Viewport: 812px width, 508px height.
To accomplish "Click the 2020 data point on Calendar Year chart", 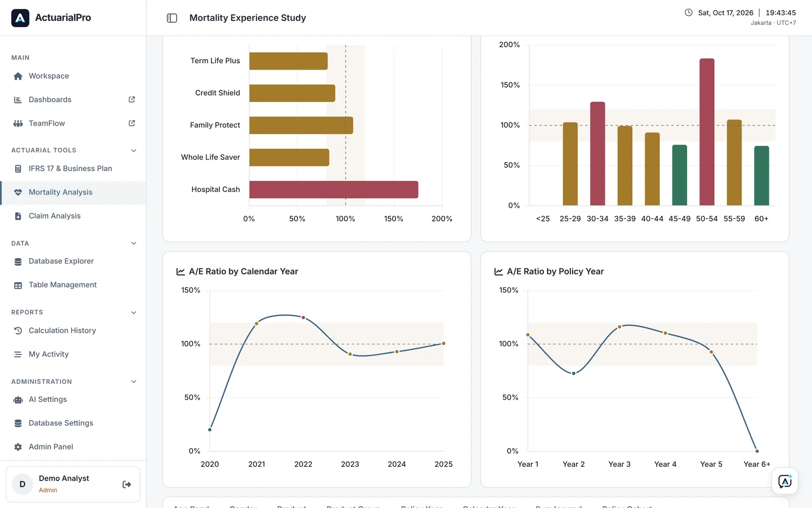I will click(210, 430).
